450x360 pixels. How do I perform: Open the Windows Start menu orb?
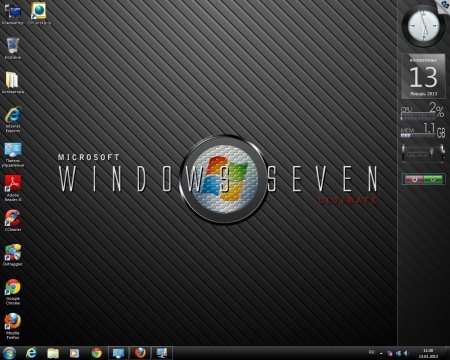click(x=9, y=353)
